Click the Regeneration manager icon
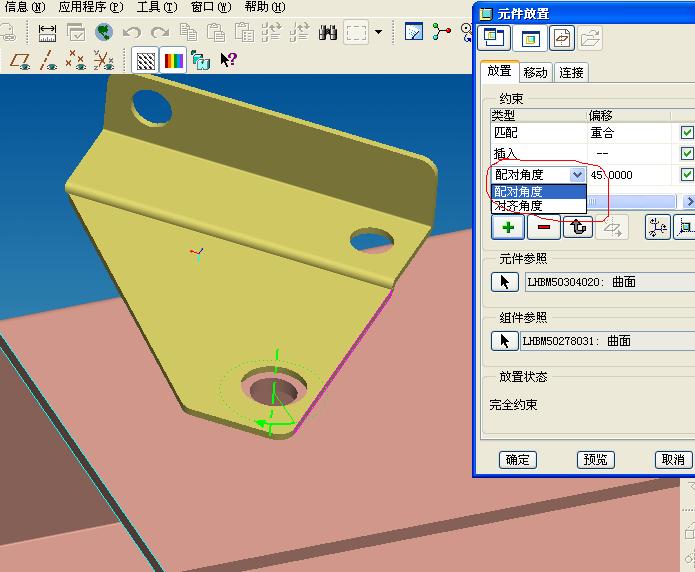The image size is (695, 572). coord(300,32)
